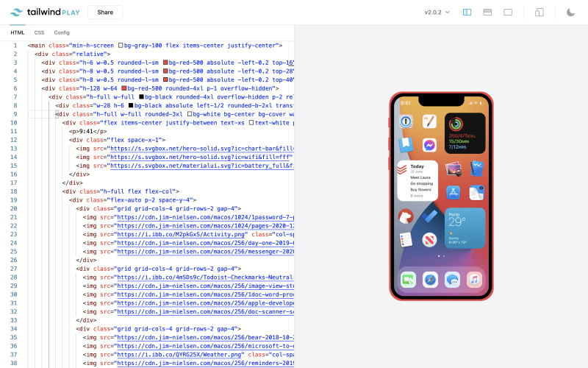Click the closing </div> on line 26

(x=86, y=261)
